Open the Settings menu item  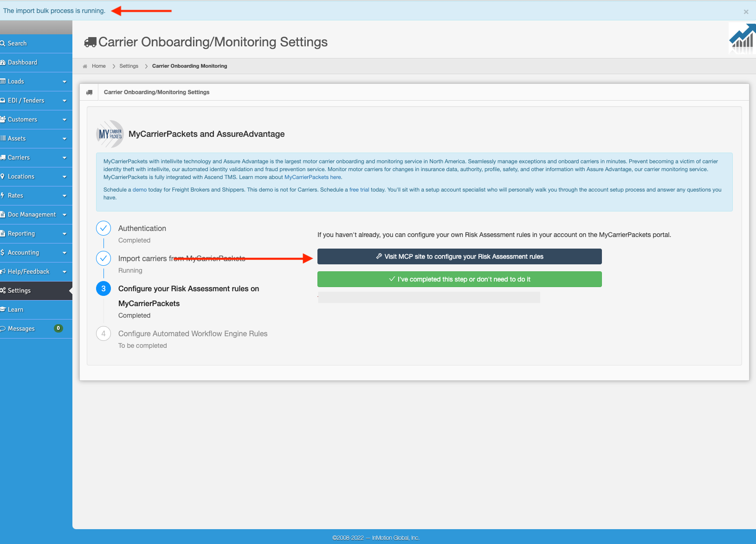tap(36, 291)
